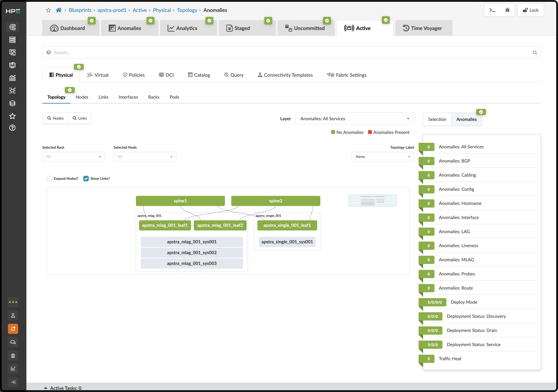Image resolution: width=558 pixels, height=392 pixels.
Task: Select Deploy Mode layer entry
Action: [464, 302]
